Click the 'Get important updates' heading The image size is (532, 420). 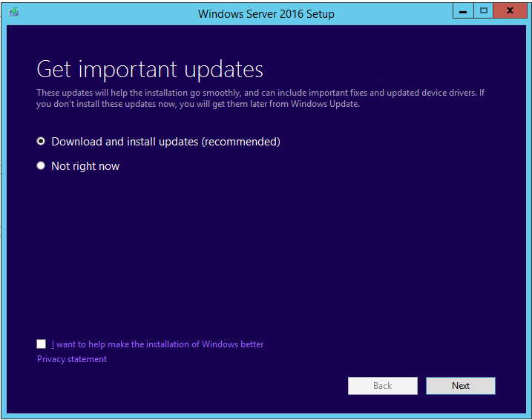click(x=150, y=70)
